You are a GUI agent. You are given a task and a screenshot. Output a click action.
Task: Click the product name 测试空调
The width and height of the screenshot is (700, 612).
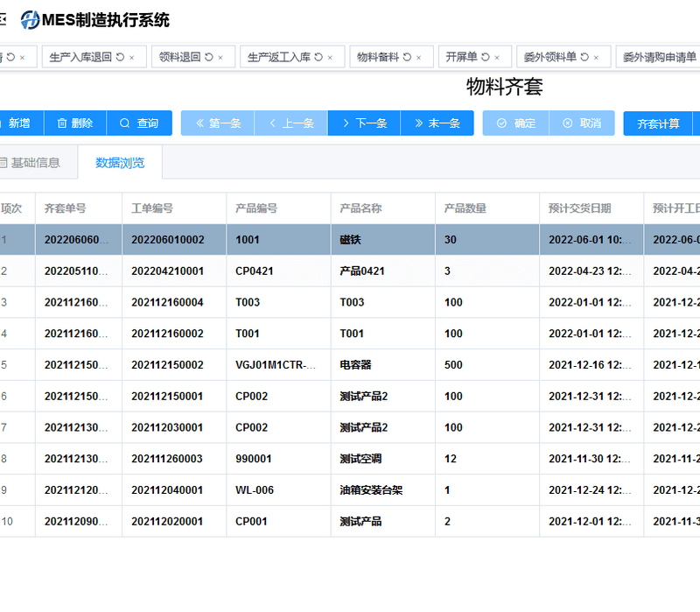(360, 459)
